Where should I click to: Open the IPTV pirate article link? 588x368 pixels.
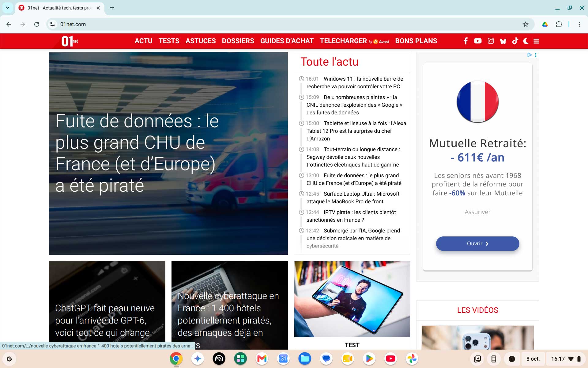click(x=351, y=216)
